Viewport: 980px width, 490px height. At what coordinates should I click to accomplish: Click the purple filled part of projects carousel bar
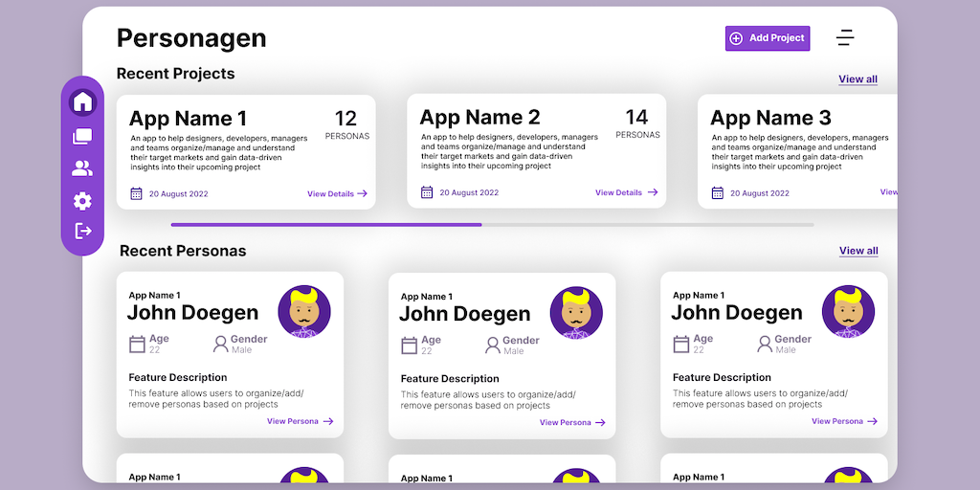326,224
